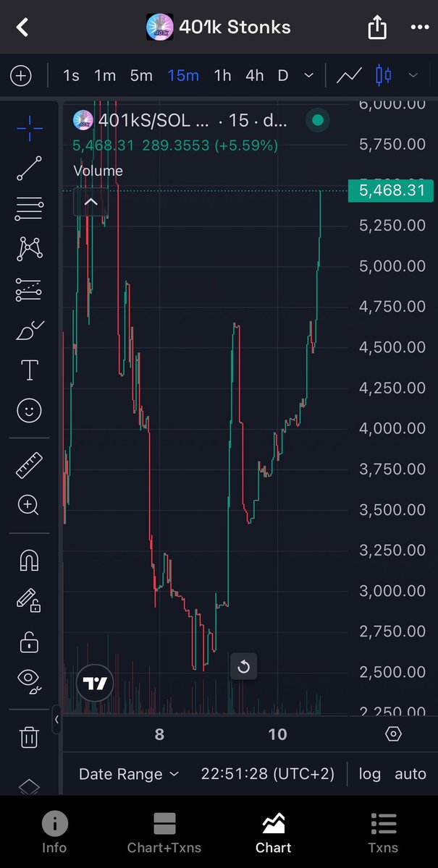This screenshot has width=438, height=868.
Task: Toggle lock all drawings padlock
Action: point(29,641)
